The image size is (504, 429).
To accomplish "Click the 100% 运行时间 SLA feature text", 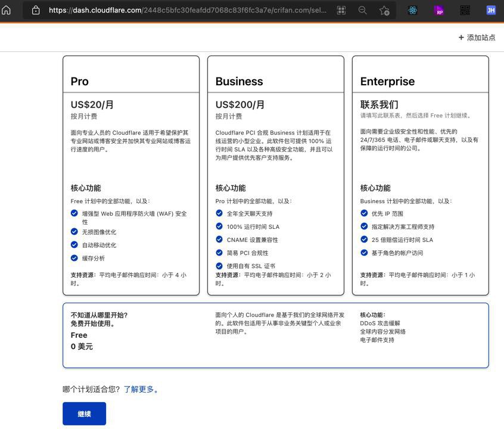I will click(x=253, y=227).
